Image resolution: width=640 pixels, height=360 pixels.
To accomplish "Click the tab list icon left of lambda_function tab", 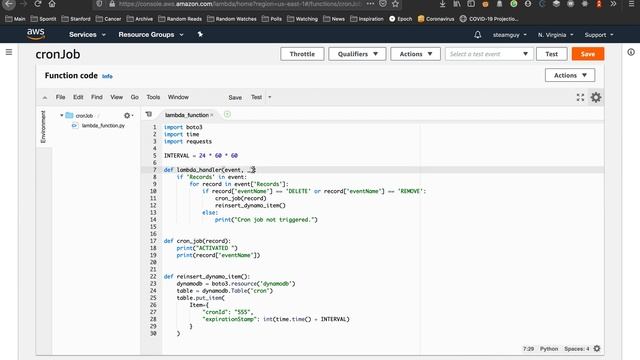I will coord(149,115).
